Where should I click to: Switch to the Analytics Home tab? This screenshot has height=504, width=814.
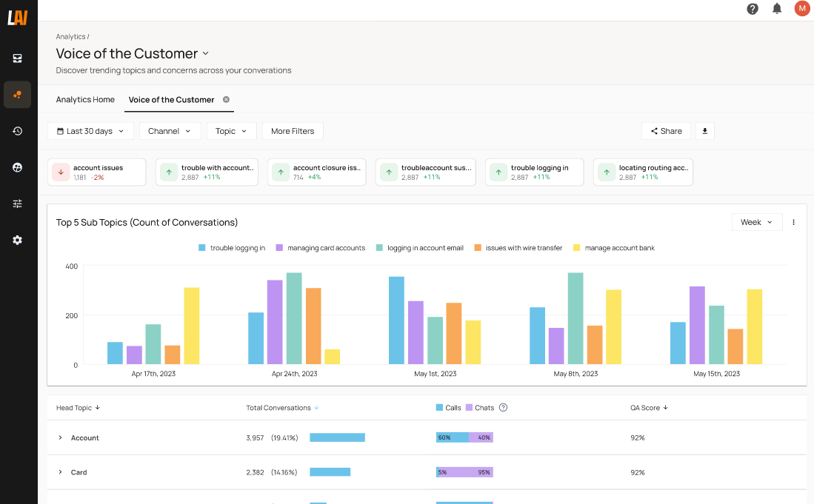[85, 100]
